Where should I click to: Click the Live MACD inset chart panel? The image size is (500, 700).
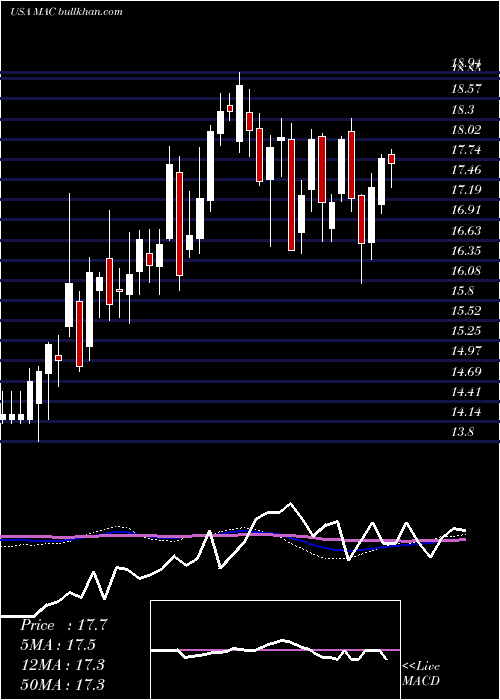coord(275,650)
